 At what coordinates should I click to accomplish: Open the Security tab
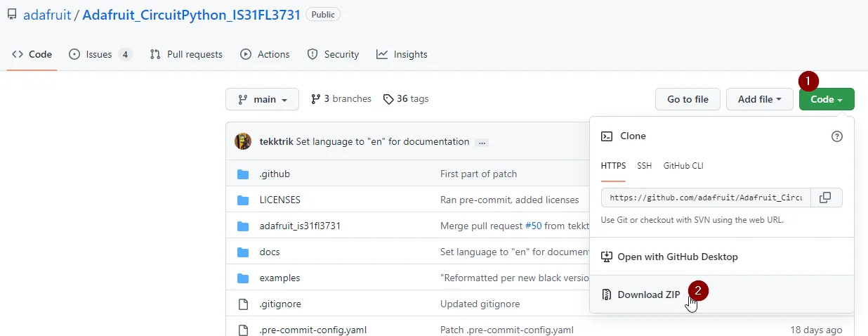tap(333, 54)
